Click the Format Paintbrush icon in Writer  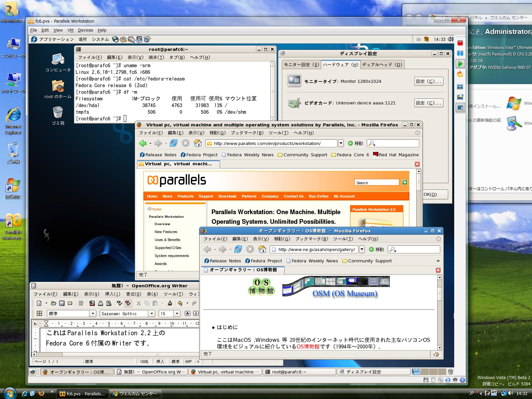(x=170, y=303)
